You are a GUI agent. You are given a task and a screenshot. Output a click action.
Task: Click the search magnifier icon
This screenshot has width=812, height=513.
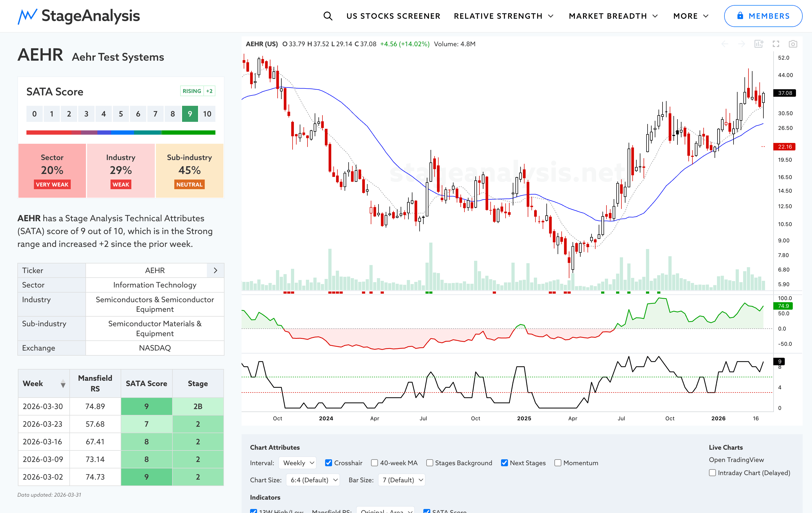328,16
